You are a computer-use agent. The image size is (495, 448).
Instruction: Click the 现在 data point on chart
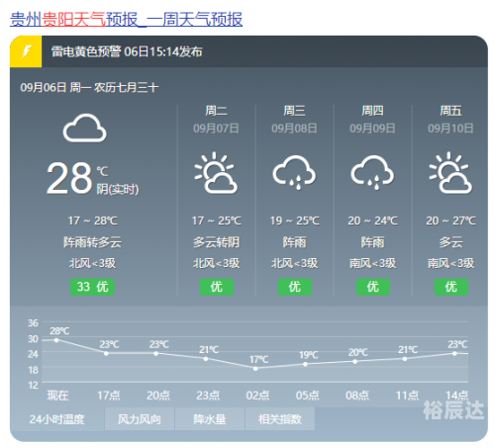coord(56,340)
